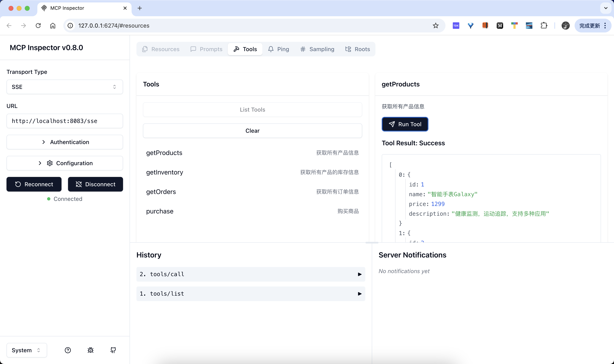Click the Disconnect button
614x364 pixels.
point(95,184)
